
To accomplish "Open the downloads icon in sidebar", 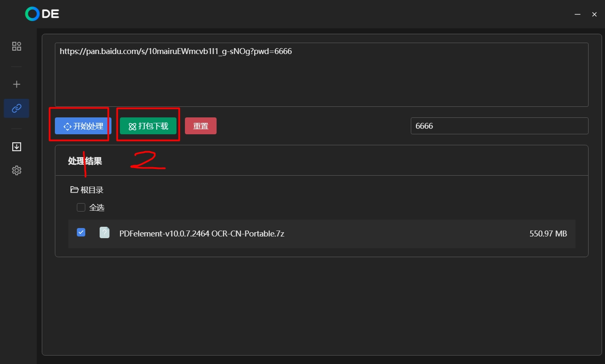I will 16,147.
